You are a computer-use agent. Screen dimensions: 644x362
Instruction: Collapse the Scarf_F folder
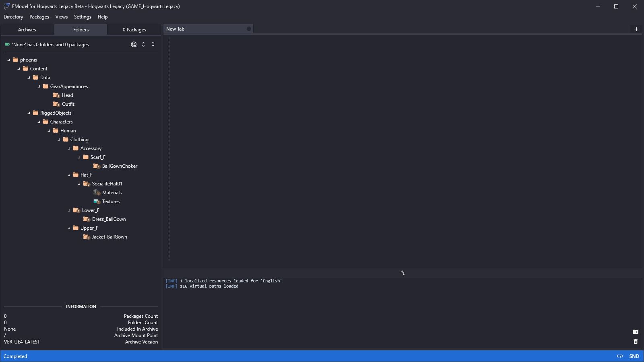(x=79, y=157)
